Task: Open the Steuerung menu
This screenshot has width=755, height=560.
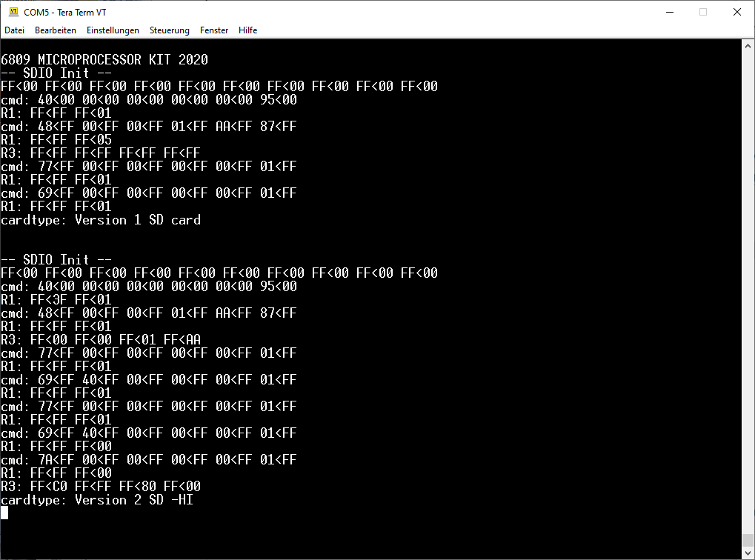Action: [169, 30]
